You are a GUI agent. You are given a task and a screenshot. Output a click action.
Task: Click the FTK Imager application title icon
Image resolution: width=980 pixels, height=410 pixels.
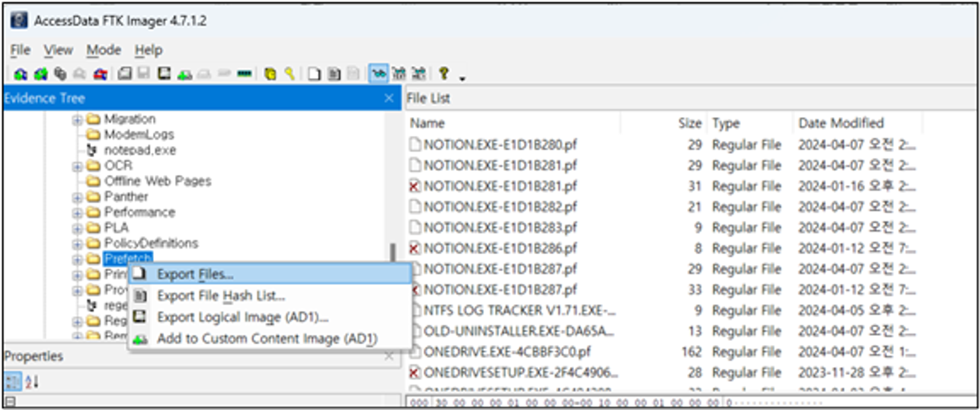[x=19, y=21]
